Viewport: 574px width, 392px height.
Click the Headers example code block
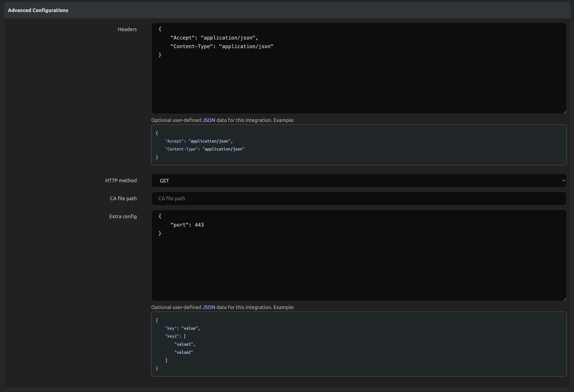[358, 145]
